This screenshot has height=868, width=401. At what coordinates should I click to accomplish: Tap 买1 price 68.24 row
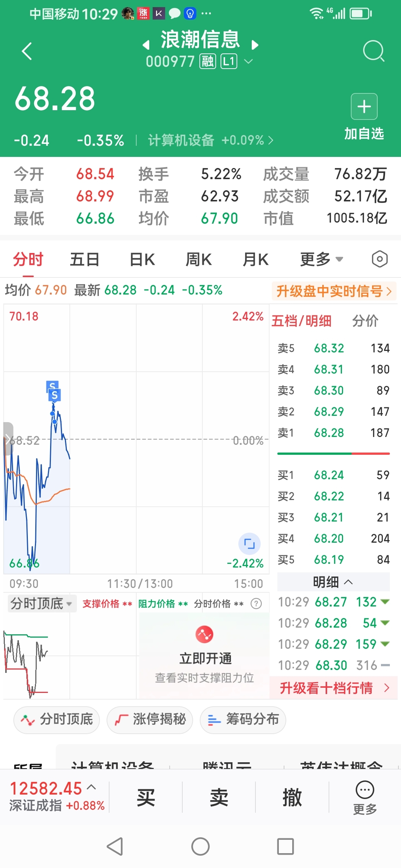[x=333, y=475]
